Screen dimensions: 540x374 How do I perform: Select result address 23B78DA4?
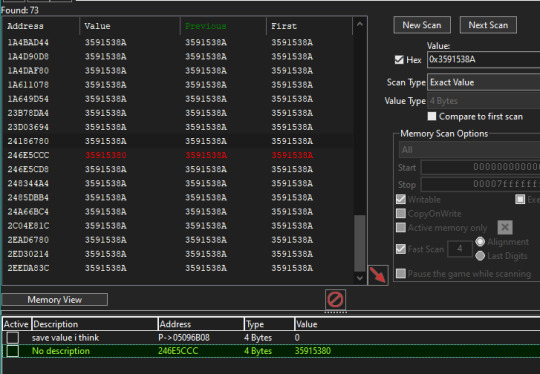tap(28, 113)
